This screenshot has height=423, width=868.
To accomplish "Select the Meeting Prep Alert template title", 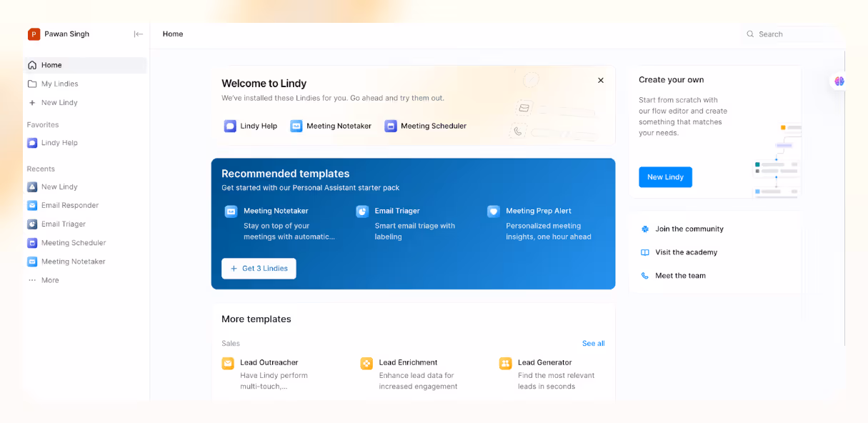I will click(539, 211).
